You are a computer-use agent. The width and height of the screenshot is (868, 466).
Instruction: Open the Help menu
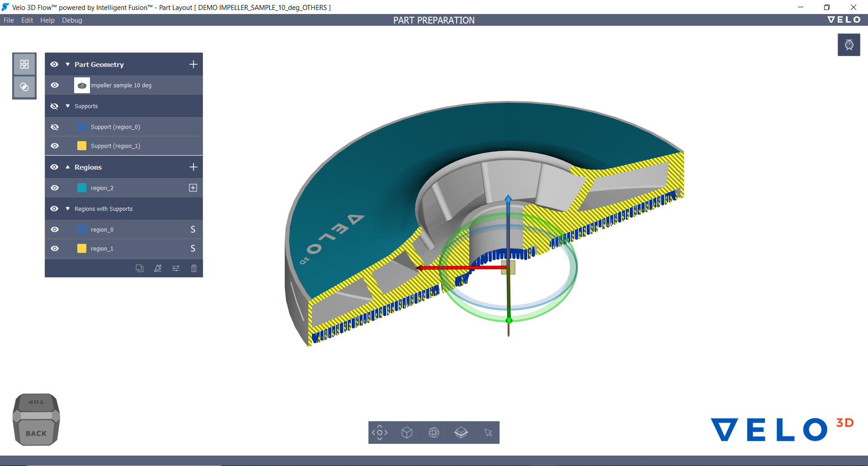(47, 20)
